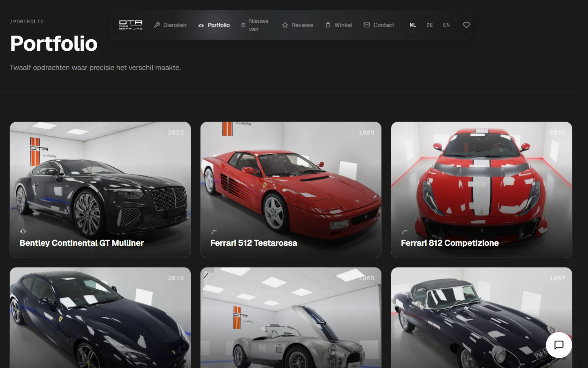Open the Ferrari 812 Competizione card
The height and width of the screenshot is (368, 588).
(481, 190)
